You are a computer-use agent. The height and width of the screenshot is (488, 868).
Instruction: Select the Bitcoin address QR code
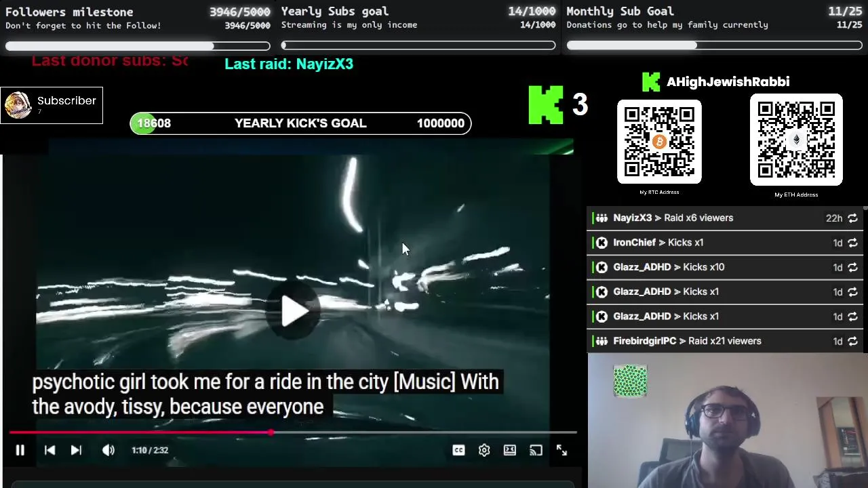point(659,142)
